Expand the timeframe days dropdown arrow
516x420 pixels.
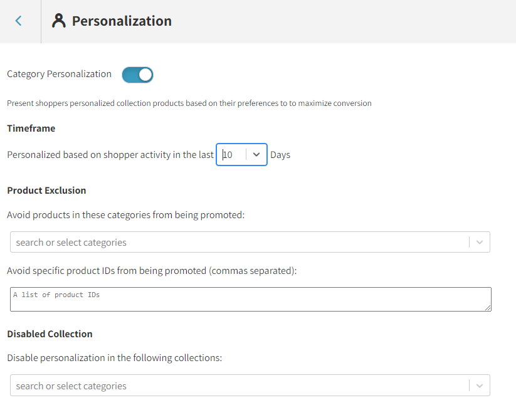coord(256,155)
